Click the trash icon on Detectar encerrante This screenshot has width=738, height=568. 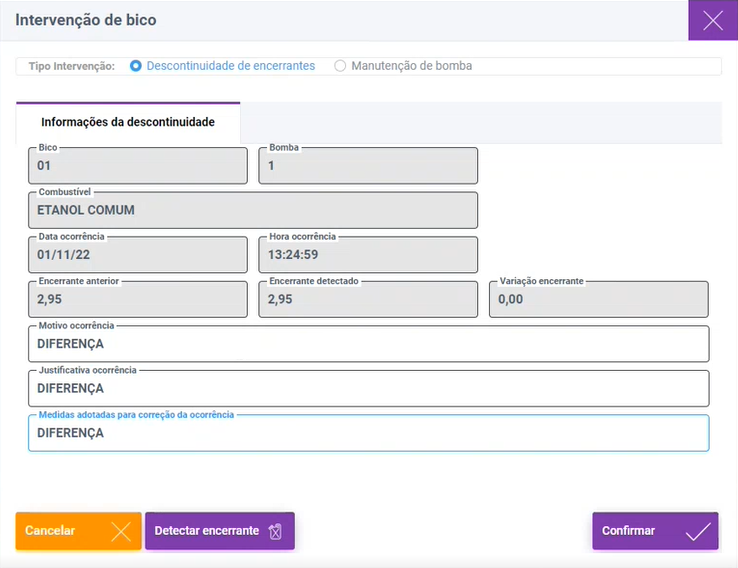pyautogui.click(x=275, y=531)
